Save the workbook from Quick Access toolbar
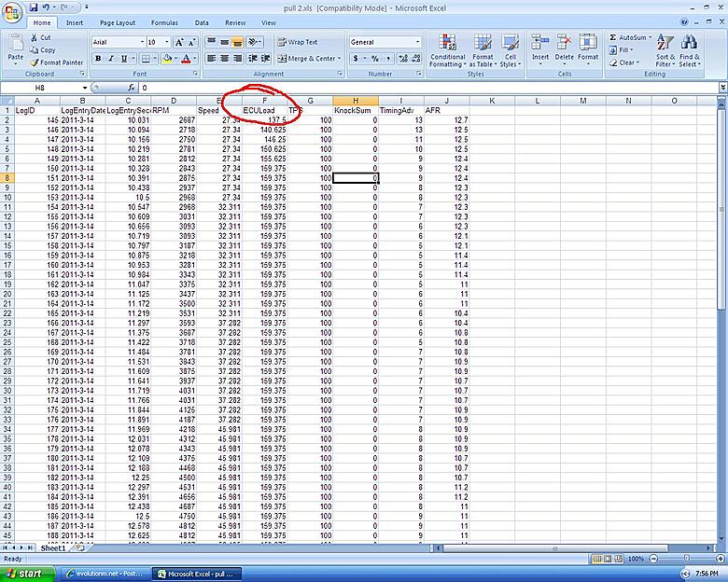The height and width of the screenshot is (582, 728). click(33, 7)
